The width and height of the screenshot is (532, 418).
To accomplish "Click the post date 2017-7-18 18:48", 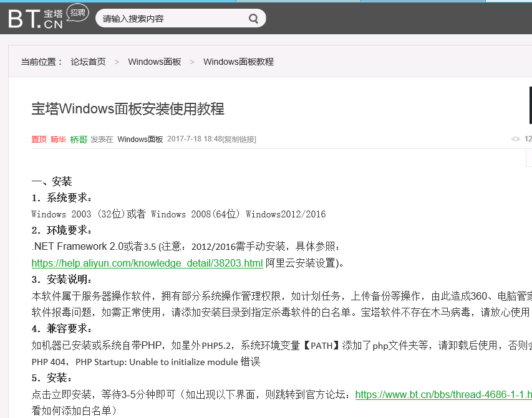I will coord(195,139).
